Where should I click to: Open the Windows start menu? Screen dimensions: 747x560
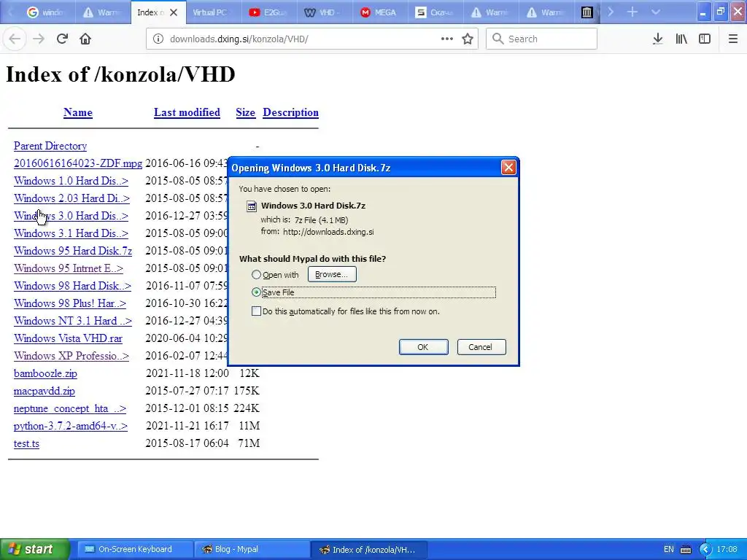tap(35, 549)
